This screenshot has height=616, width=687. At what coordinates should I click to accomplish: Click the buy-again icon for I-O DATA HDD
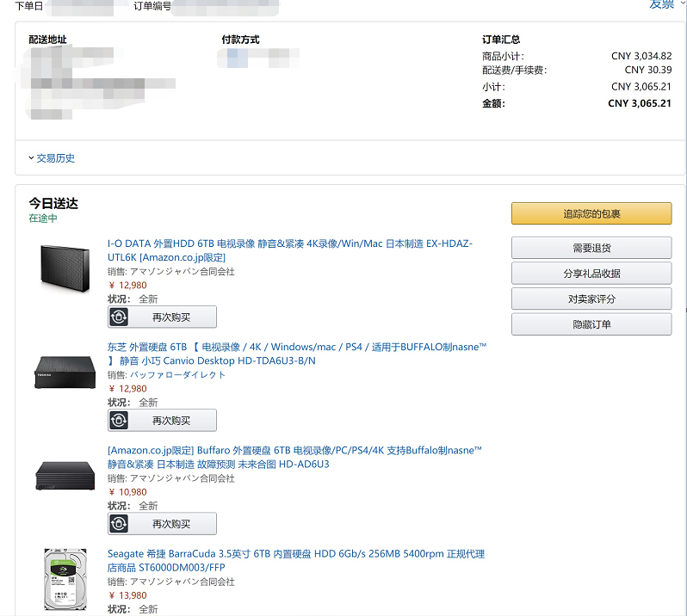(119, 317)
